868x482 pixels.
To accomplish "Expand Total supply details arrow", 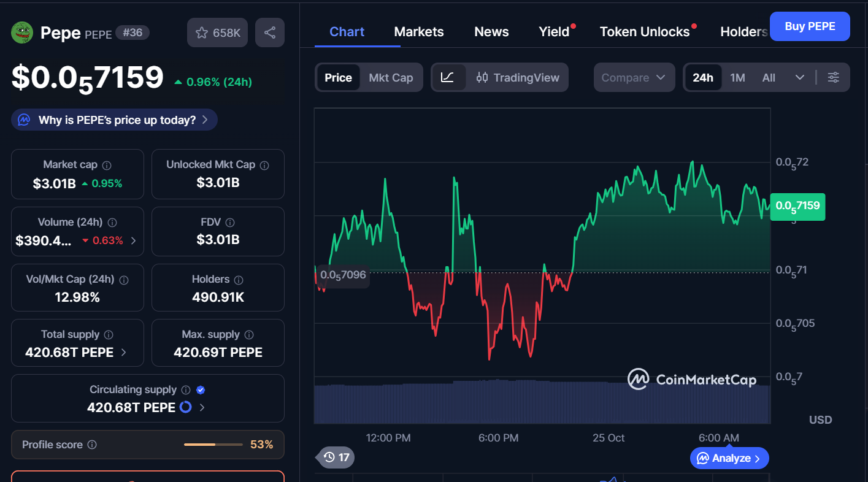I will (x=124, y=353).
